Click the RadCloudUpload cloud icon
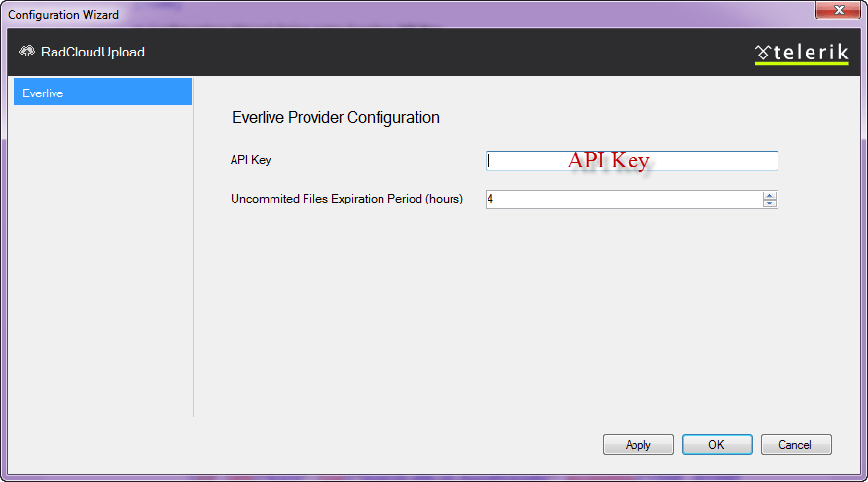The width and height of the screenshot is (868, 482). 26,52
